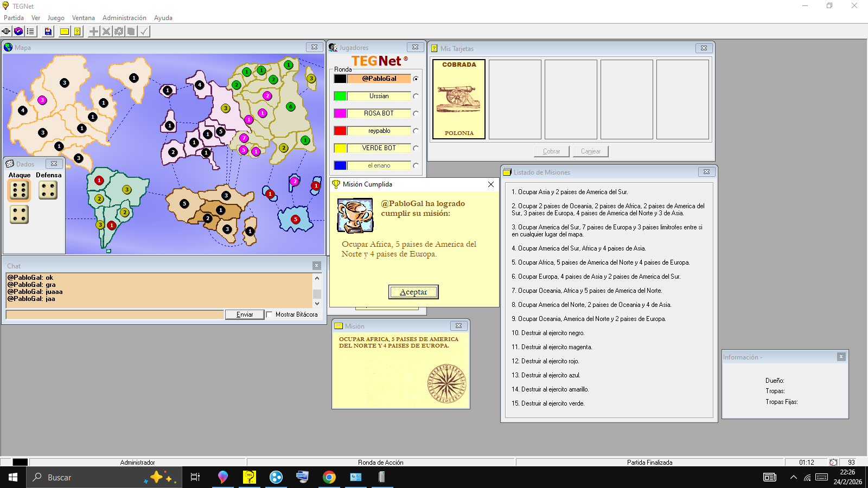Click the chat message input field
This screenshot has height=488, width=868.
pos(114,314)
